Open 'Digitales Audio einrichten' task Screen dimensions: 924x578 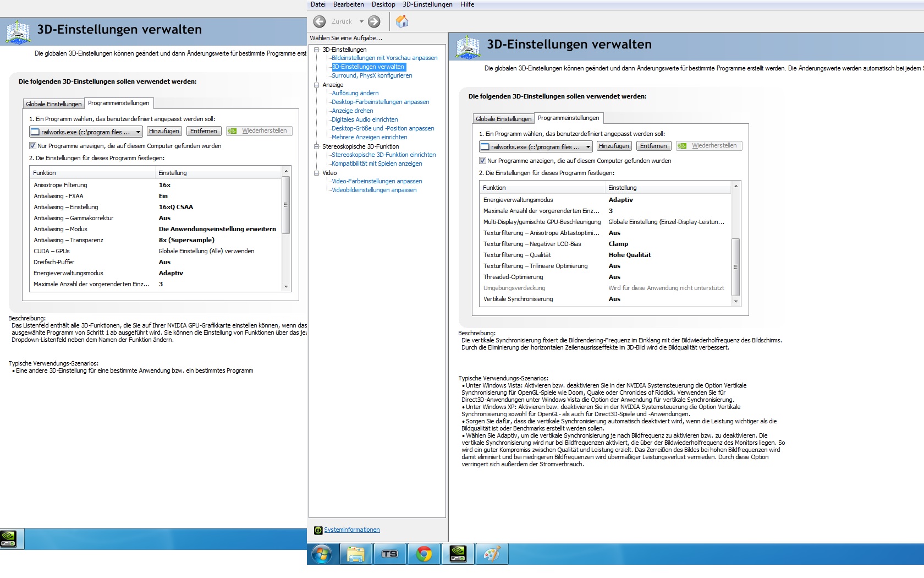(x=365, y=119)
